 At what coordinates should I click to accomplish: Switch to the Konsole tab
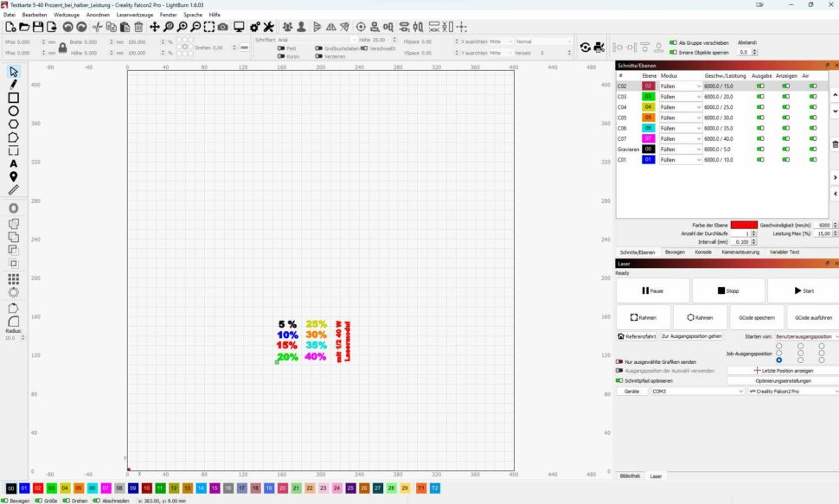[x=703, y=252]
